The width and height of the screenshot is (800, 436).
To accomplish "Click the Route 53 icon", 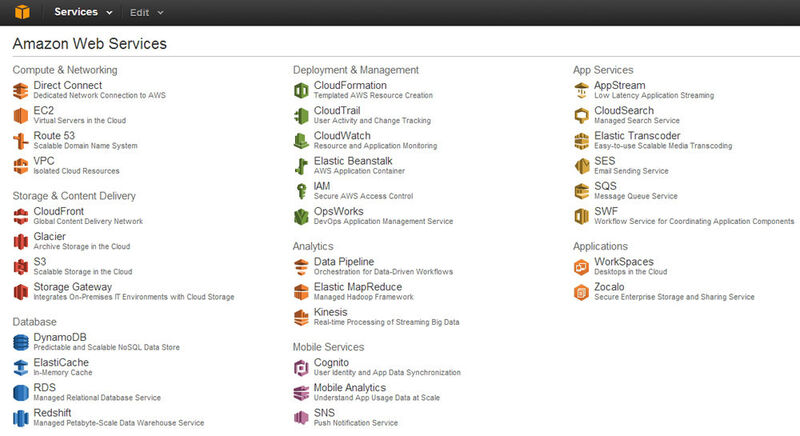I will (20, 141).
